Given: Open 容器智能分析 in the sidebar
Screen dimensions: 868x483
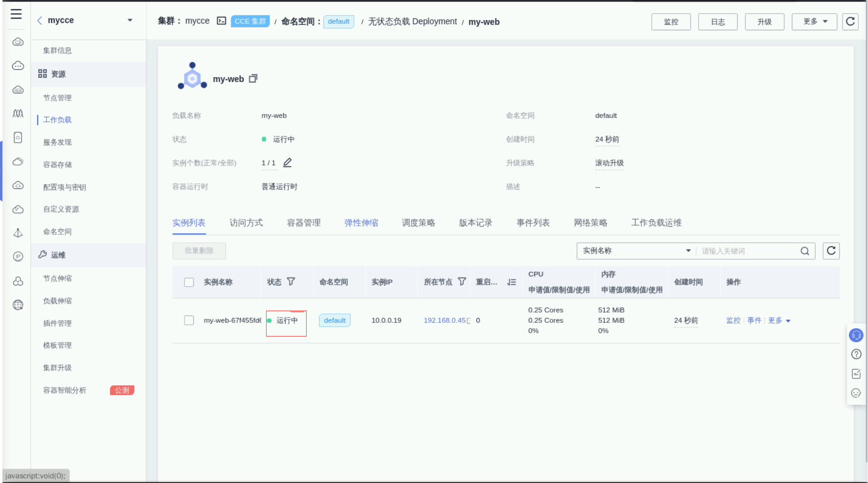Looking at the screenshot, I should pyautogui.click(x=64, y=390).
